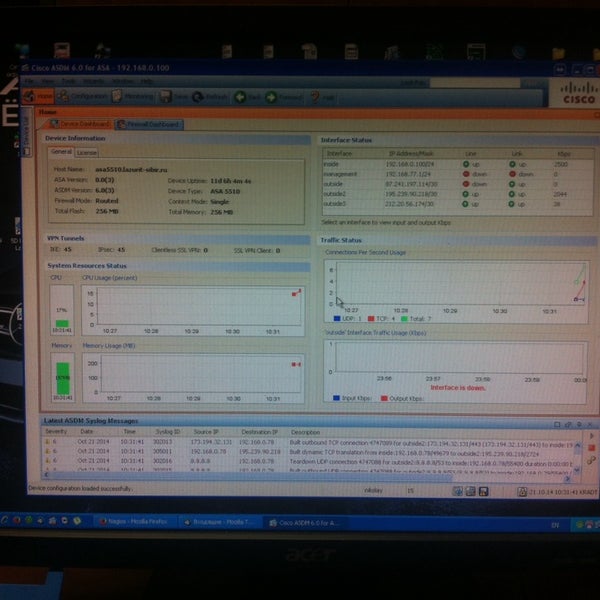This screenshot has height=600, width=600.
Task: Click the Destination IP column header
Action: 259,432
